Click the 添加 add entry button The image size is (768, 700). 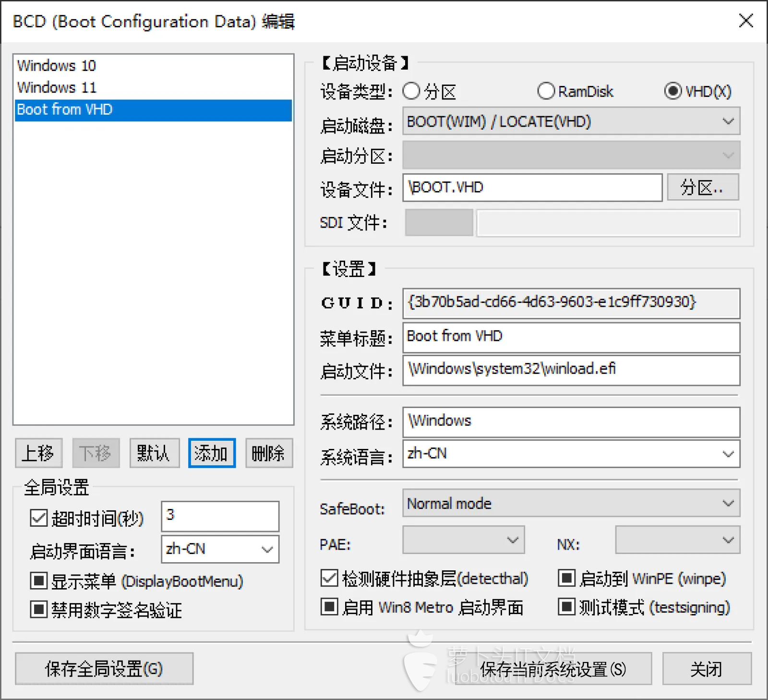pos(212,453)
